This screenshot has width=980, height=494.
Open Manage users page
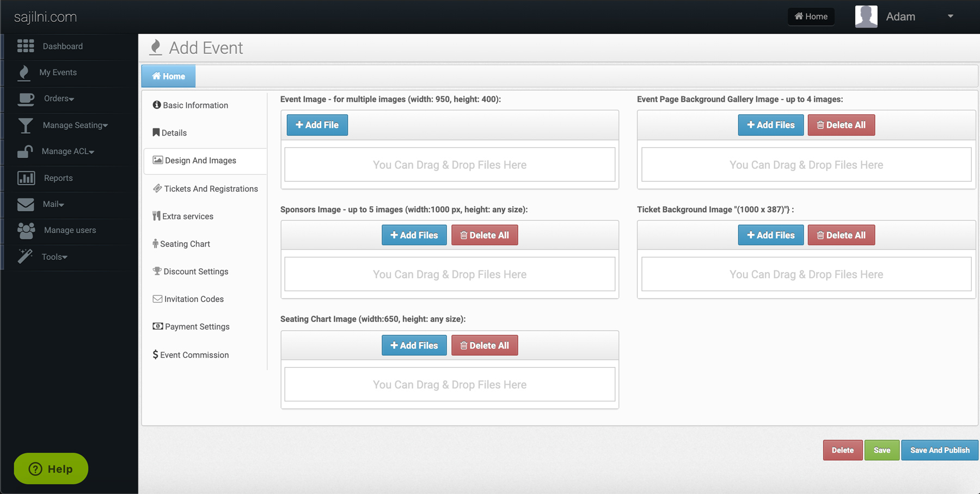[69, 230]
